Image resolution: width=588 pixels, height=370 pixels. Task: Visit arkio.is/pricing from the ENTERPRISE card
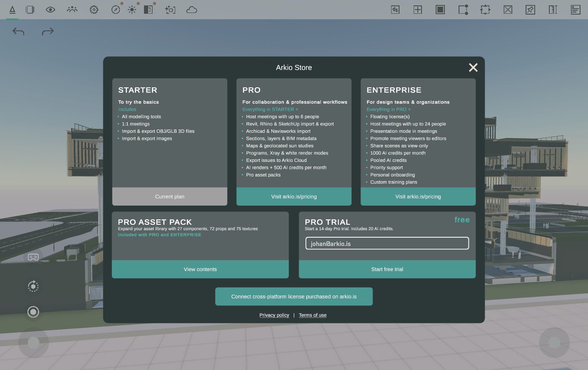(418, 196)
